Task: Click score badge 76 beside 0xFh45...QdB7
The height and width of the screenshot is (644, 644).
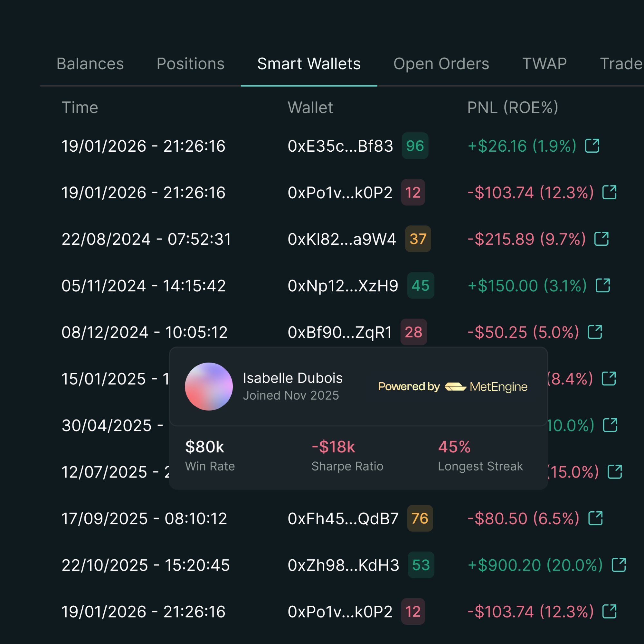Action: tap(420, 518)
